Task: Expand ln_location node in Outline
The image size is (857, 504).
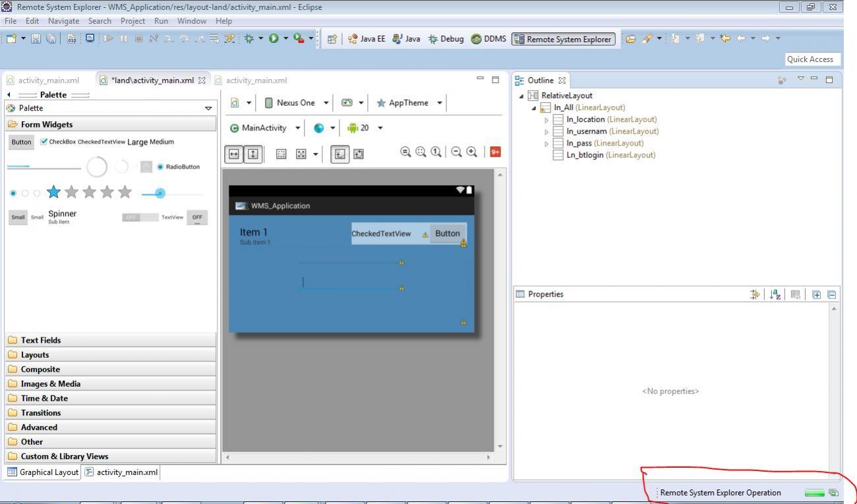Action: tap(547, 119)
